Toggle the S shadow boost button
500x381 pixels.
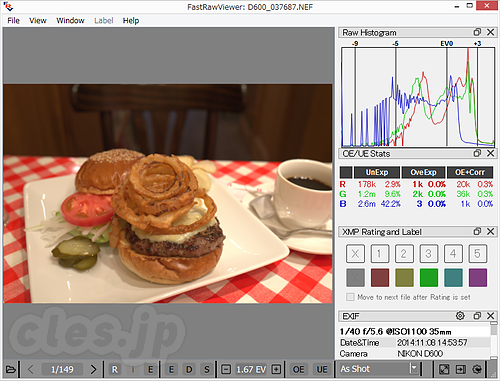point(207,369)
